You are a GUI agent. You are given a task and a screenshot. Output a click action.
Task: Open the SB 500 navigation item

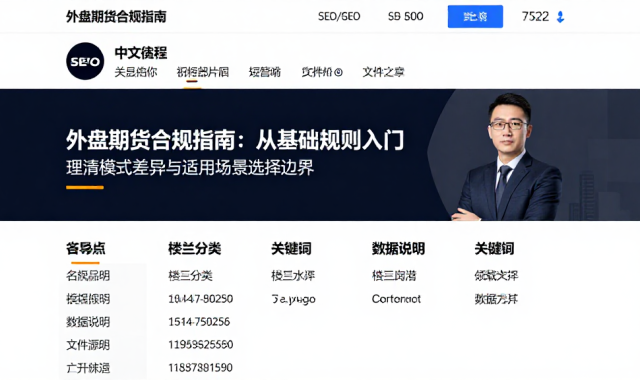coord(405,16)
